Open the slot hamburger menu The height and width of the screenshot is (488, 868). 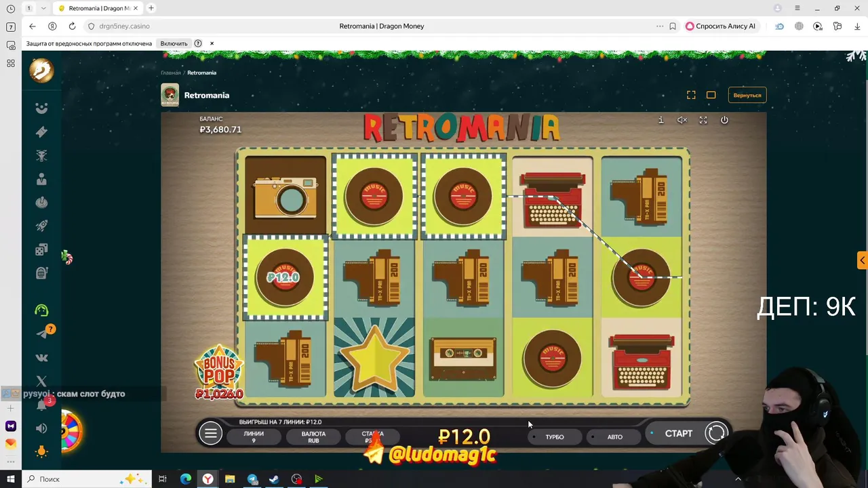pos(210,434)
